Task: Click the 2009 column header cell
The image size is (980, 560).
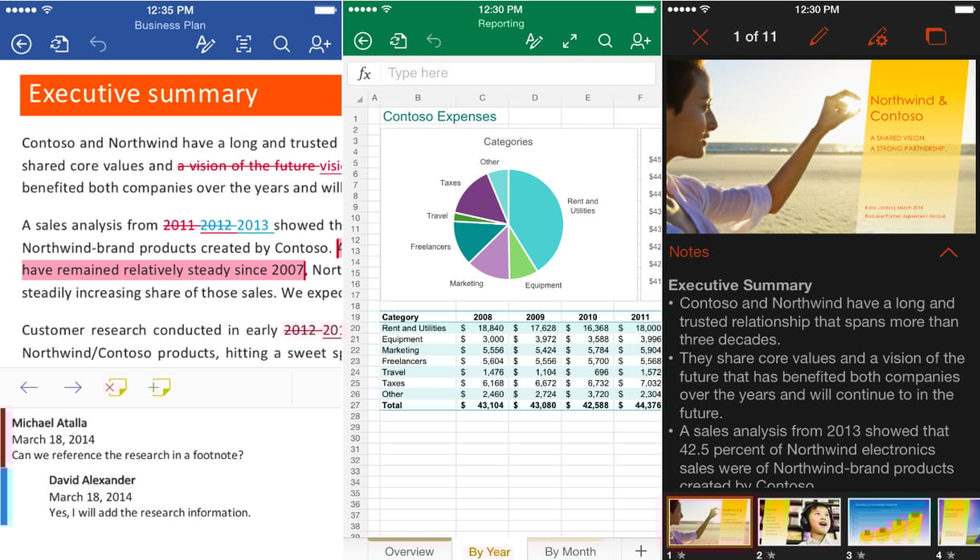Action: 535,317
